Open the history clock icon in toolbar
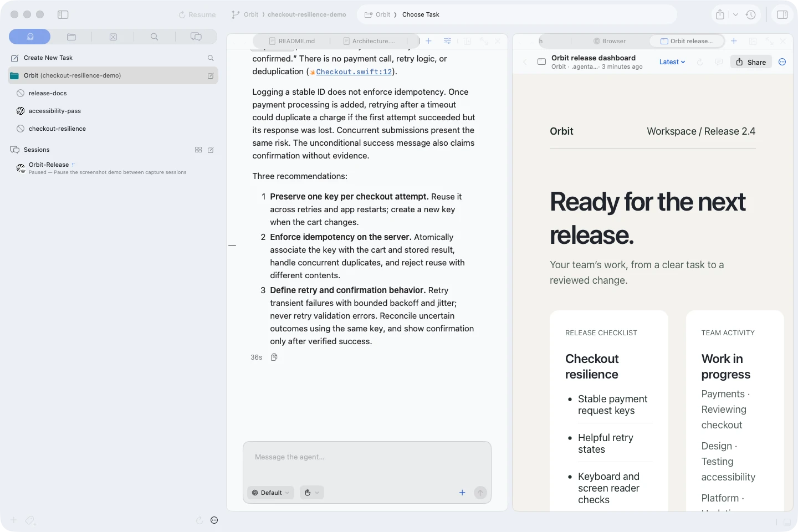This screenshot has width=798, height=532. 751,15
